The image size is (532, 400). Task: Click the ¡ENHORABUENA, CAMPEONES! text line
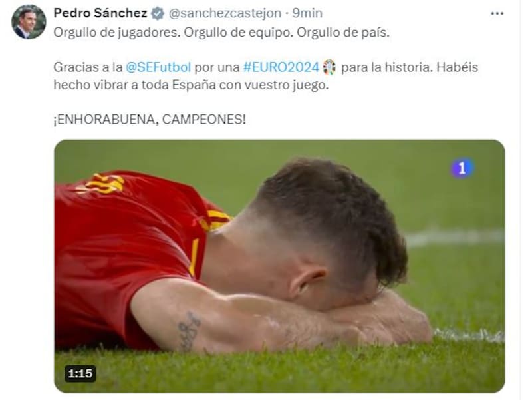pyautogui.click(x=150, y=120)
